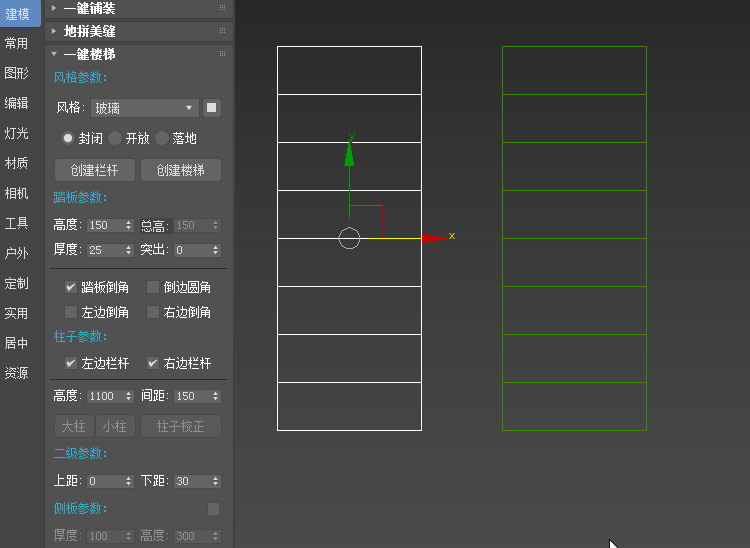The height and width of the screenshot is (548, 750).
Task: Click the 创建楼梯 button
Action: click(181, 170)
